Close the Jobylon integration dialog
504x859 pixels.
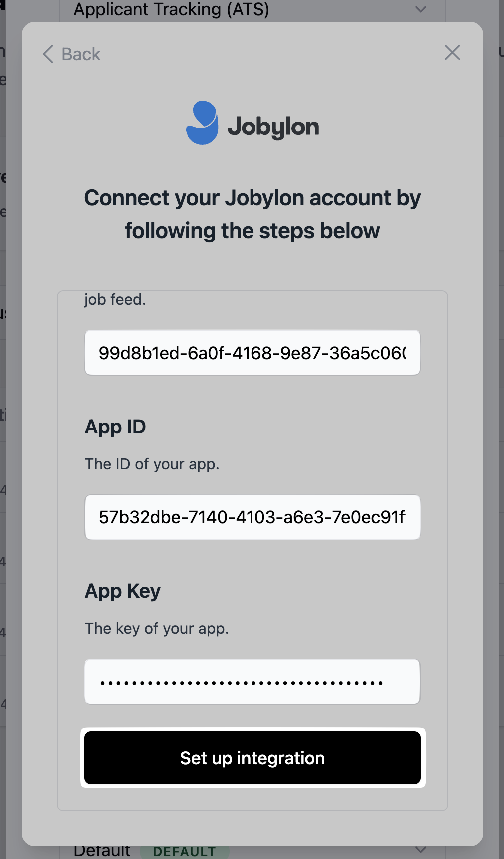pos(452,53)
